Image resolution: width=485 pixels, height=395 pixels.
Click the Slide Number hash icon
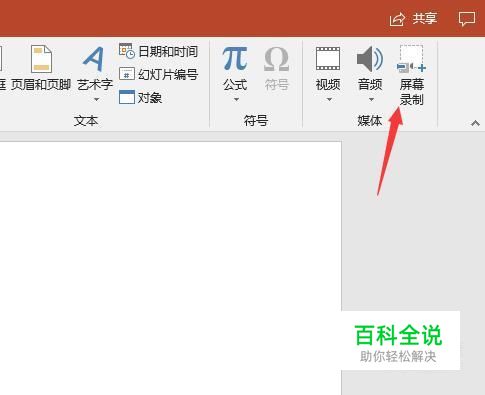pos(127,74)
